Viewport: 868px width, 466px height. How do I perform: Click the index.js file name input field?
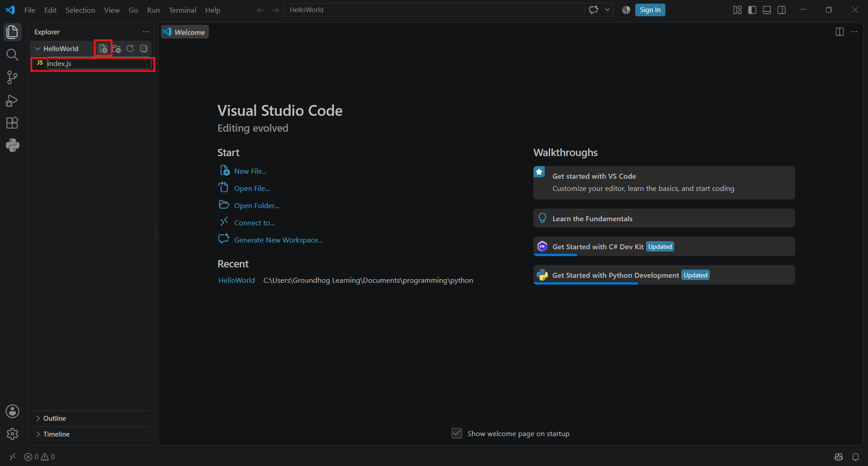click(99, 64)
